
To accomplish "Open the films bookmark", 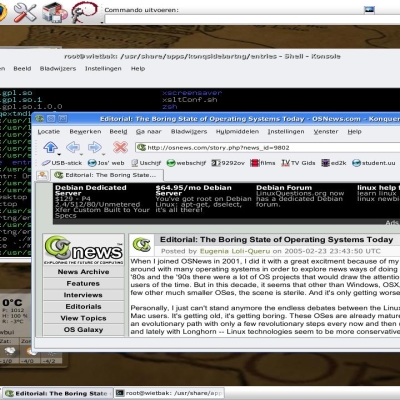I will tap(263, 163).
